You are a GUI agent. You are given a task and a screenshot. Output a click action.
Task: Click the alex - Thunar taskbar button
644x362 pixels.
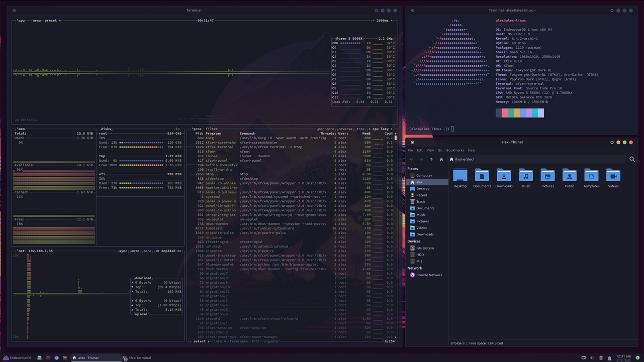tap(96, 358)
